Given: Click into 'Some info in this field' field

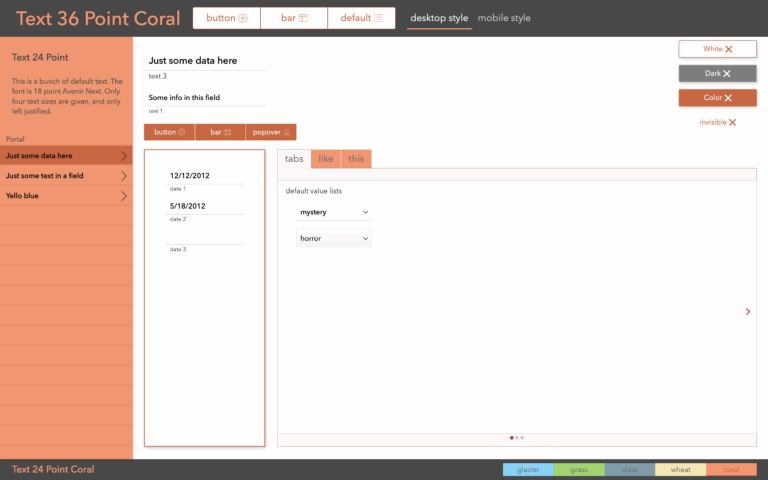Looking at the screenshot, I should click(205, 97).
